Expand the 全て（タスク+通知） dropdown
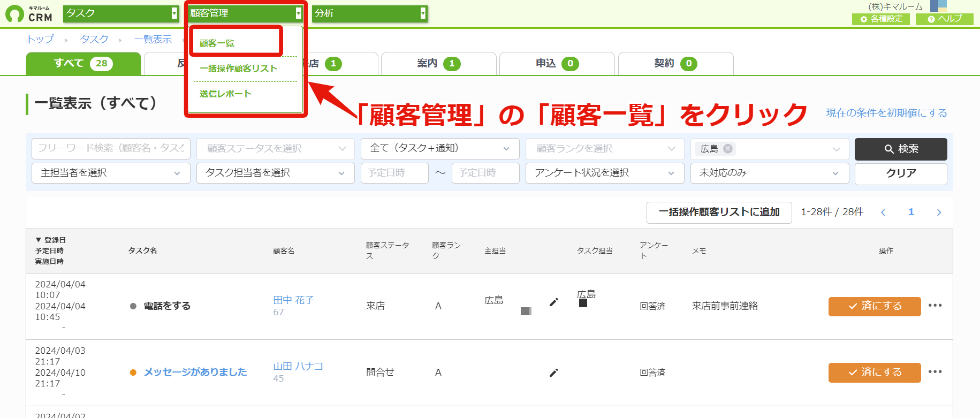This screenshot has height=418, width=980. point(440,149)
